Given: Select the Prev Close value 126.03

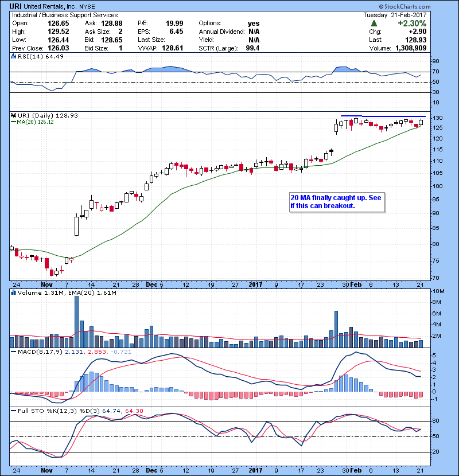Looking at the screenshot, I should pos(59,48).
